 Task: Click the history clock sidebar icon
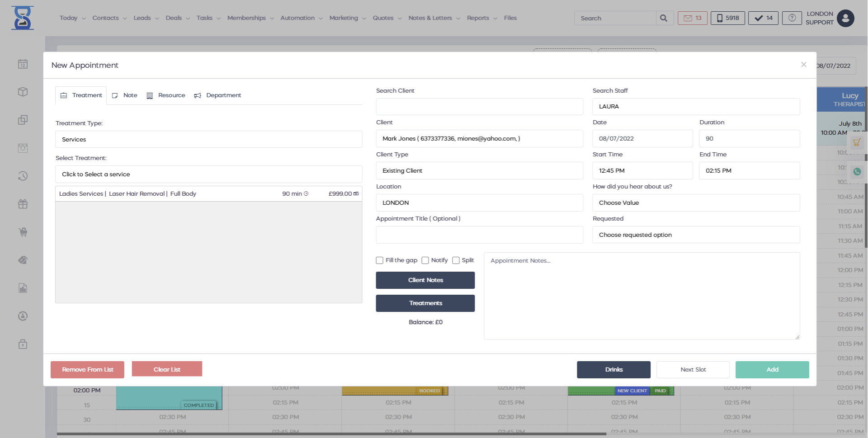[x=23, y=176]
